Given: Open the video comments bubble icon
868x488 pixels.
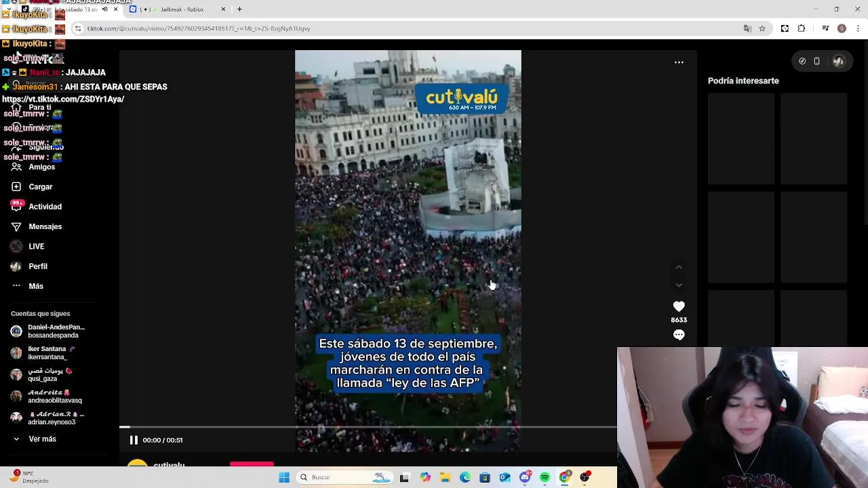Looking at the screenshot, I should 679,335.
